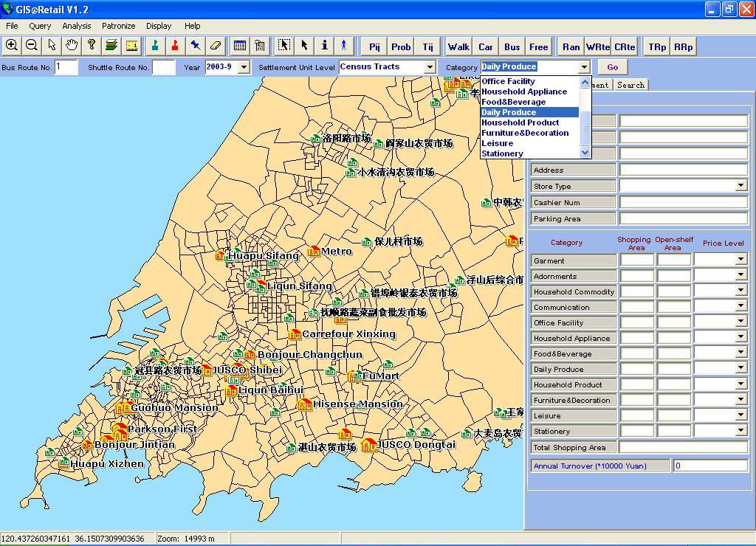Click category list scrollbar up arrow
The height and width of the screenshot is (546, 756).
(585, 83)
